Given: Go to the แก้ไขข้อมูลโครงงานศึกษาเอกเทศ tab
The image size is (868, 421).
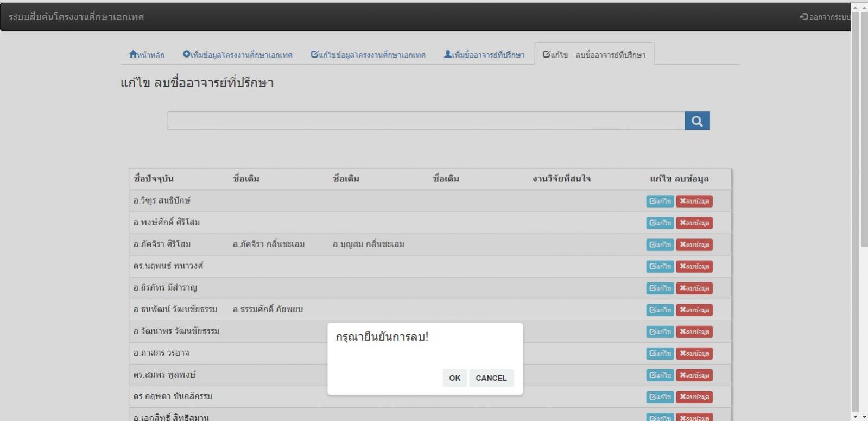Looking at the screenshot, I should 368,54.
